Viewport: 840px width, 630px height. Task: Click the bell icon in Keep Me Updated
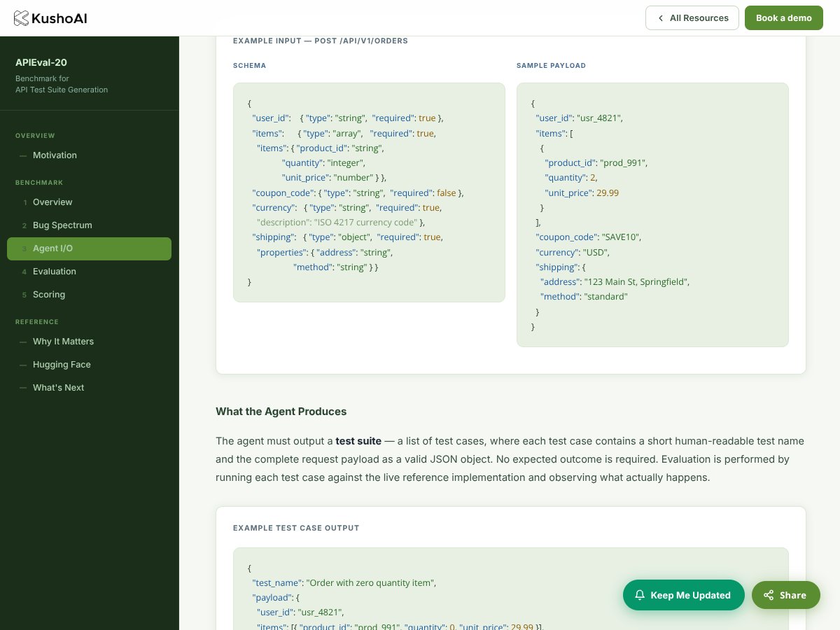pyautogui.click(x=639, y=595)
